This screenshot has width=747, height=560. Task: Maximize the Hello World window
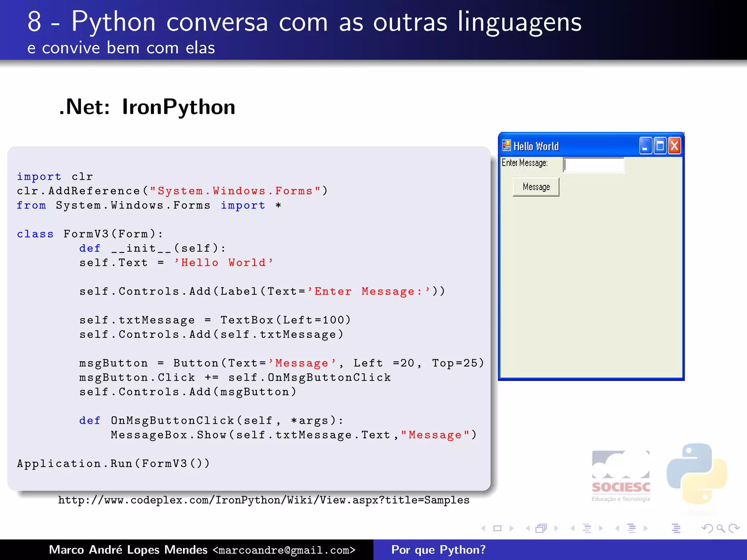[660, 146]
